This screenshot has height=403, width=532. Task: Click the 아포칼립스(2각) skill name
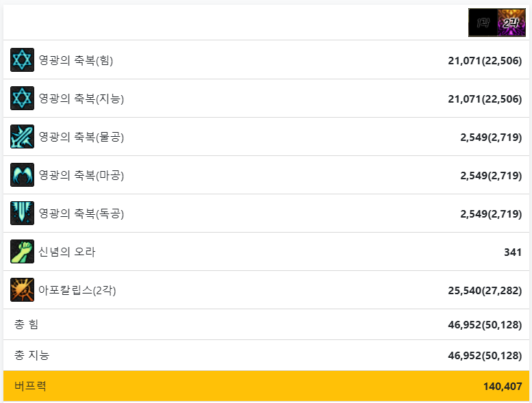point(77,290)
